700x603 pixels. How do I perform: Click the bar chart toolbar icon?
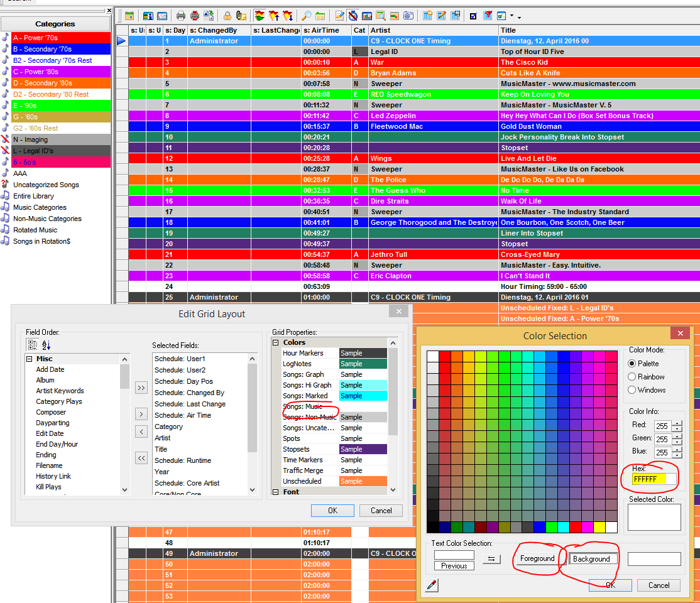367,16
